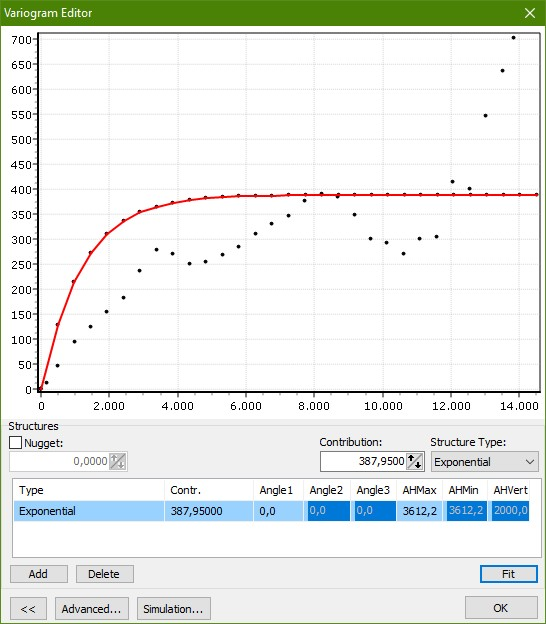Image resolution: width=546 pixels, height=624 pixels.
Task: Click the Add structure button
Action: click(39, 574)
